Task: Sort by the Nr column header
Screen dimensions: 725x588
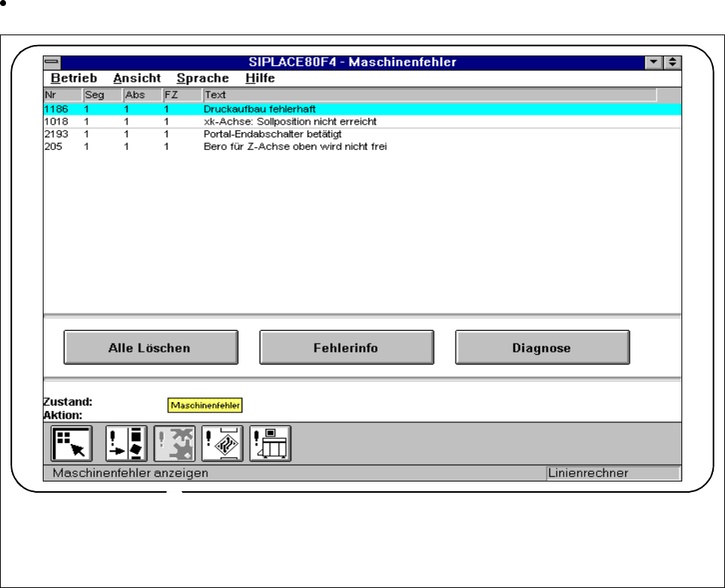Action: click(63, 95)
